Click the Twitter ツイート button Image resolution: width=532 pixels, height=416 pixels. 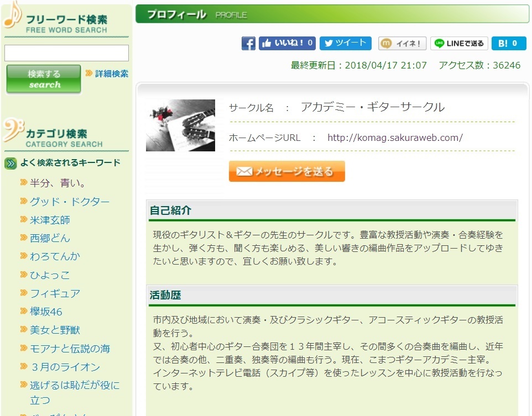pyautogui.click(x=345, y=44)
